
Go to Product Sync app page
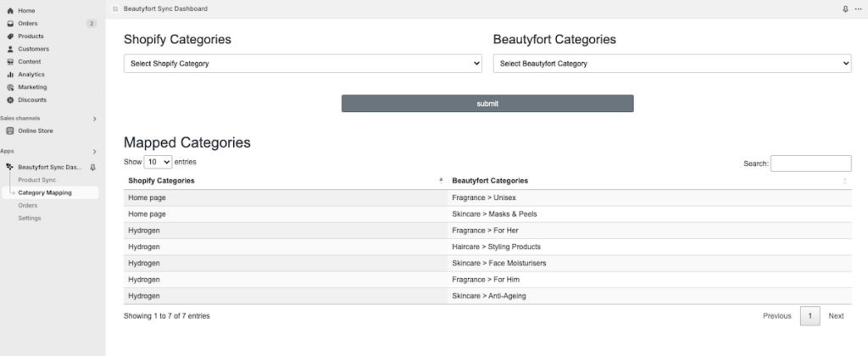pyautogui.click(x=36, y=180)
